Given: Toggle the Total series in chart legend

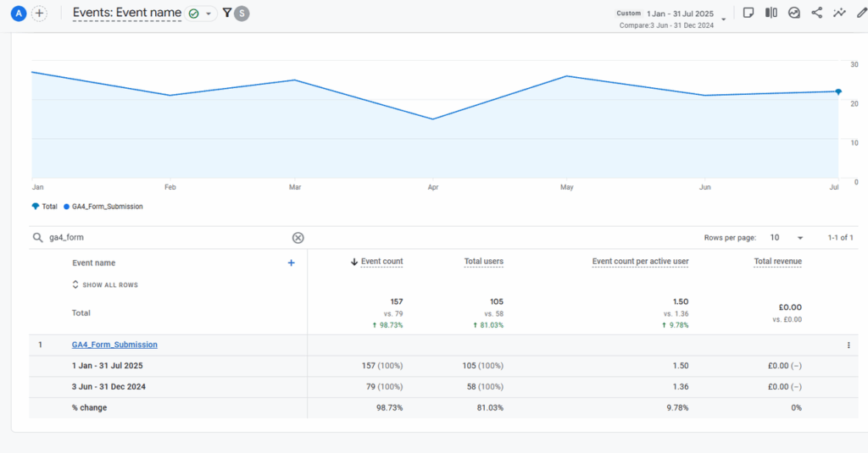Looking at the screenshot, I should 44,207.
